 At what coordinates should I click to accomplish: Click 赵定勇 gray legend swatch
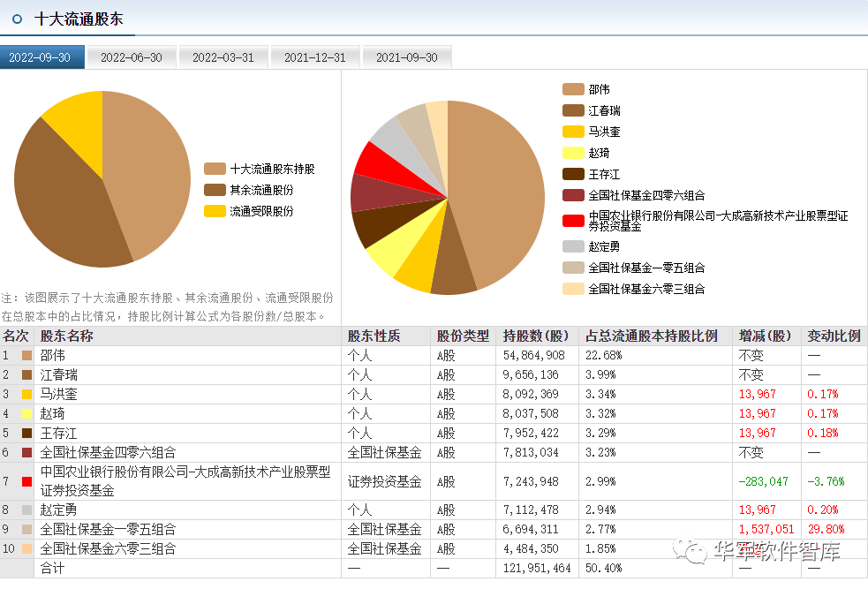573,246
